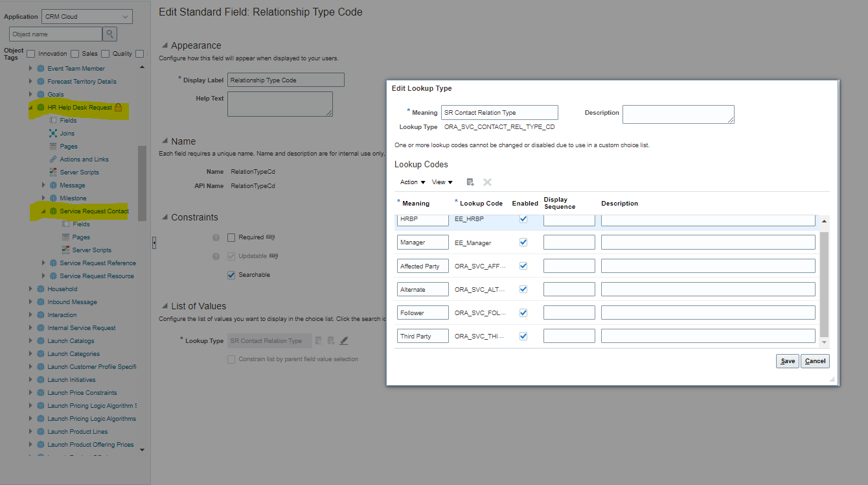Collapse the left navigation pane splitter handle
The height and width of the screenshot is (485, 868).
click(154, 242)
